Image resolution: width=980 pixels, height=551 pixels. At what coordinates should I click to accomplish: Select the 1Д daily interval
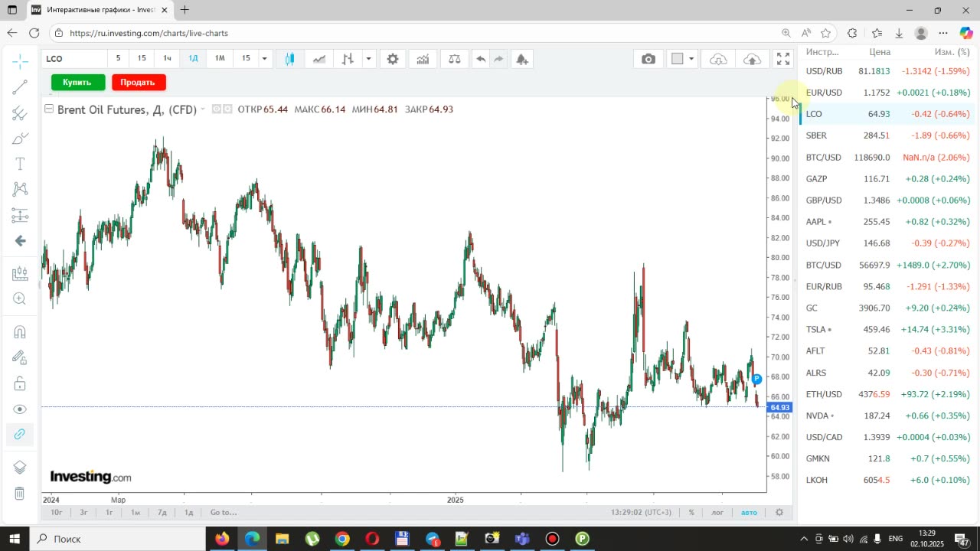click(x=193, y=58)
